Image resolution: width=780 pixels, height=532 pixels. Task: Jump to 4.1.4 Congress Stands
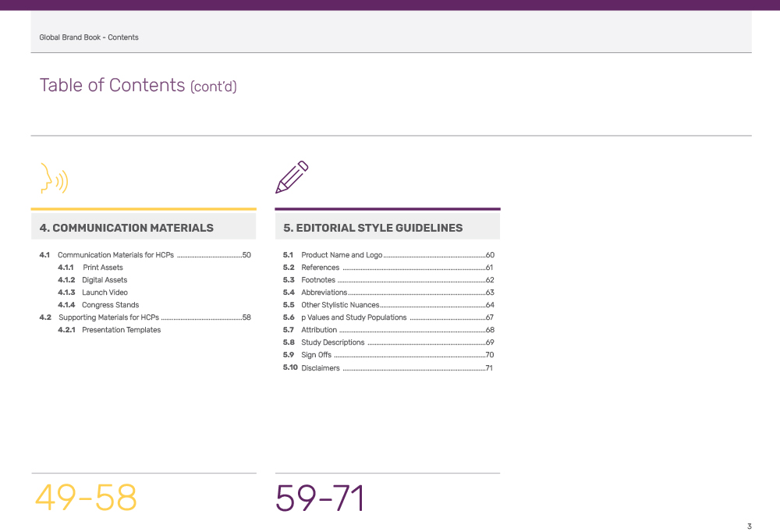coord(110,305)
